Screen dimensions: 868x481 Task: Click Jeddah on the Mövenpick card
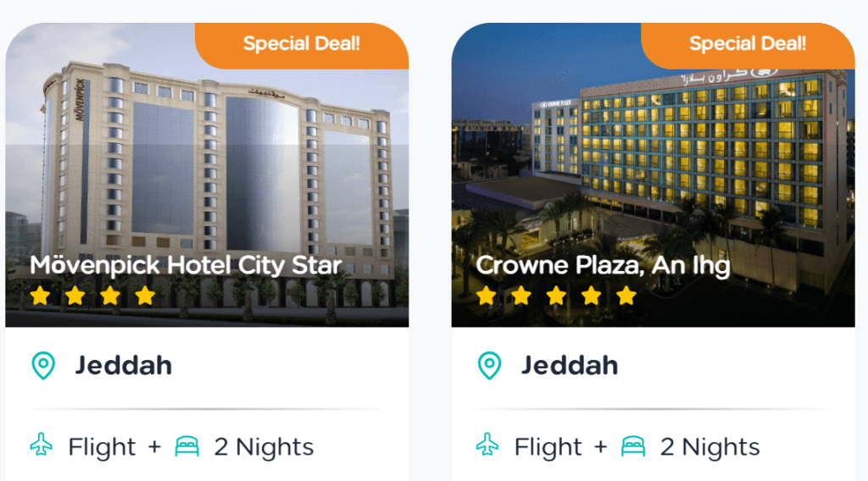click(x=124, y=366)
